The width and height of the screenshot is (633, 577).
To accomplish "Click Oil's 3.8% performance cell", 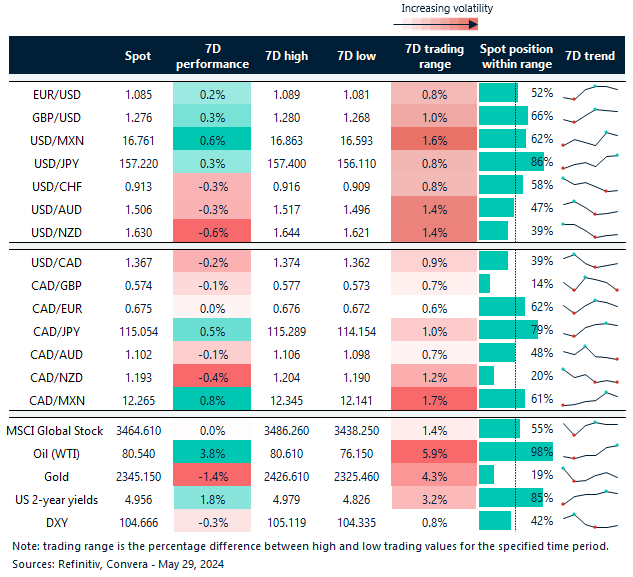I will 212,451.
